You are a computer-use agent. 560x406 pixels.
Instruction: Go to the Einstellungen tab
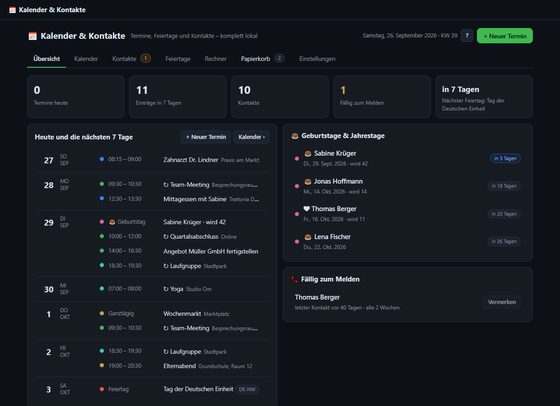click(x=317, y=59)
